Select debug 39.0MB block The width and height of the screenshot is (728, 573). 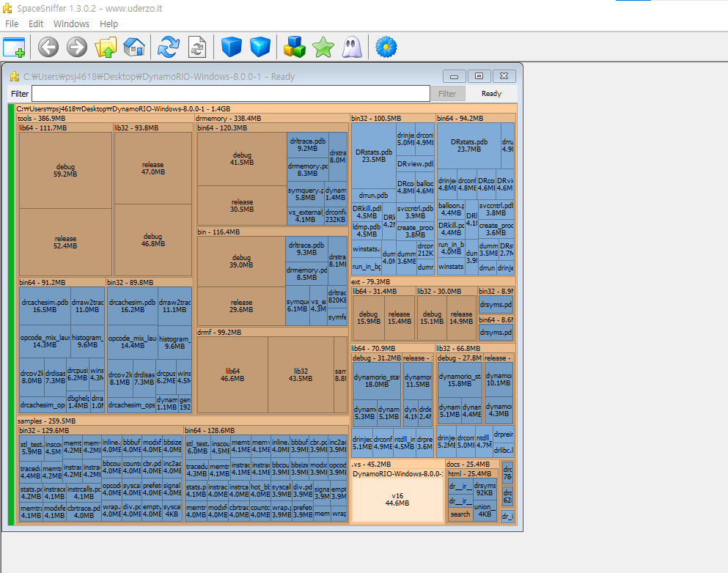[x=241, y=261]
